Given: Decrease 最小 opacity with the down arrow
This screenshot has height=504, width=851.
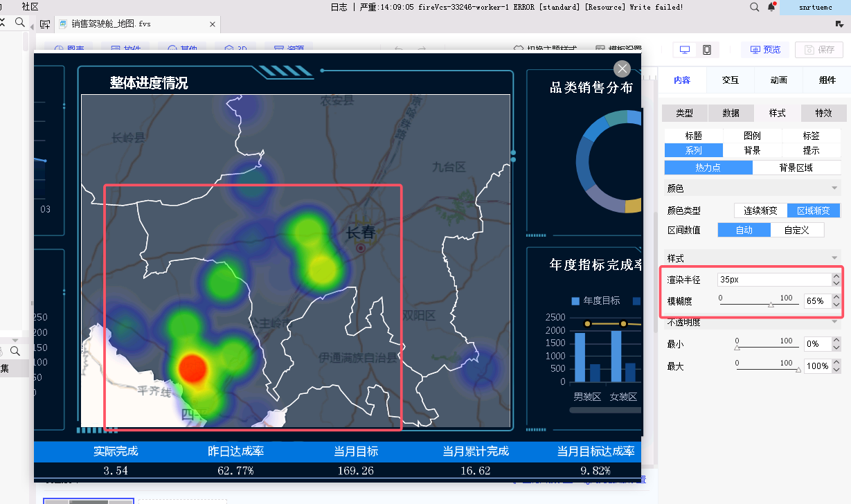Looking at the screenshot, I should [837, 348].
